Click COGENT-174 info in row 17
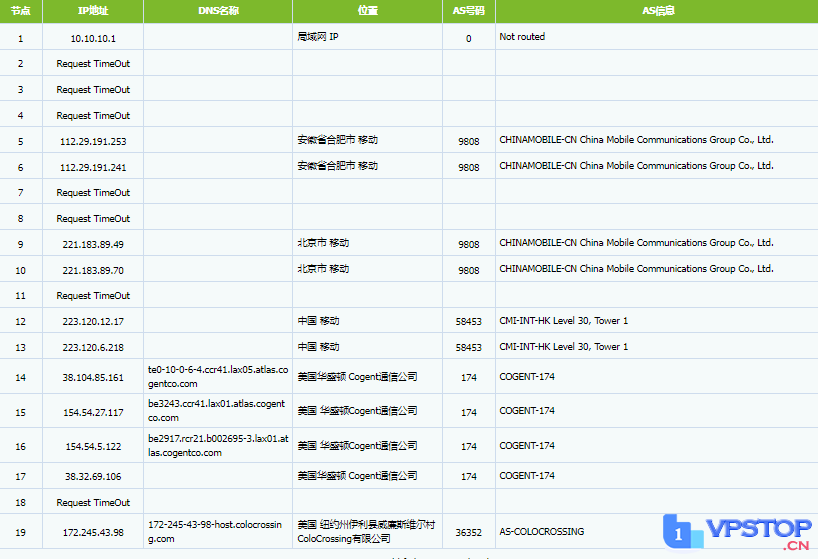Image resolution: width=818 pixels, height=559 pixels. [x=526, y=476]
